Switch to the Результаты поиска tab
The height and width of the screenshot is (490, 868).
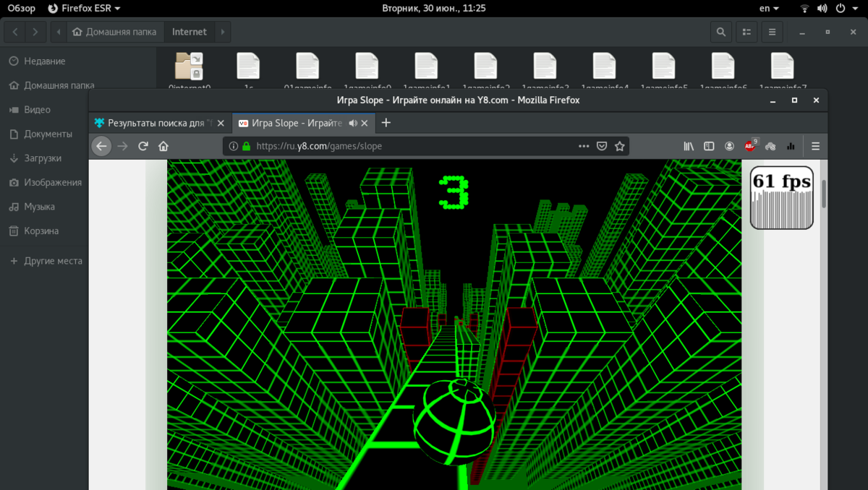pyautogui.click(x=161, y=124)
